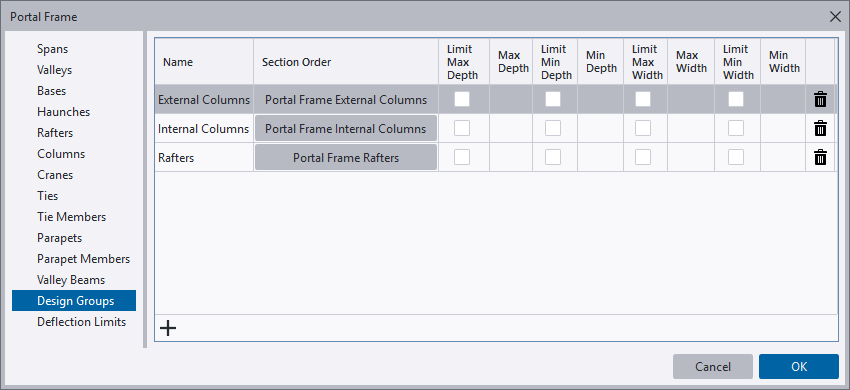Edit Min Width value for Internal Columns

[783, 129]
